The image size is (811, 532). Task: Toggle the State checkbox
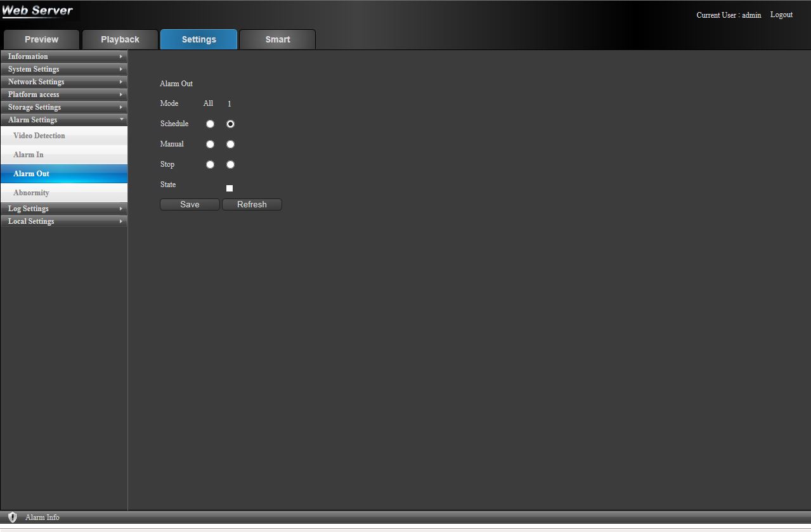click(x=230, y=188)
